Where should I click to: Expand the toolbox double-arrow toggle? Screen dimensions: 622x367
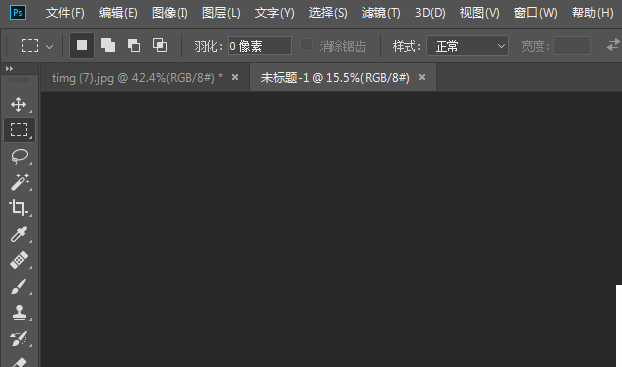(9, 69)
